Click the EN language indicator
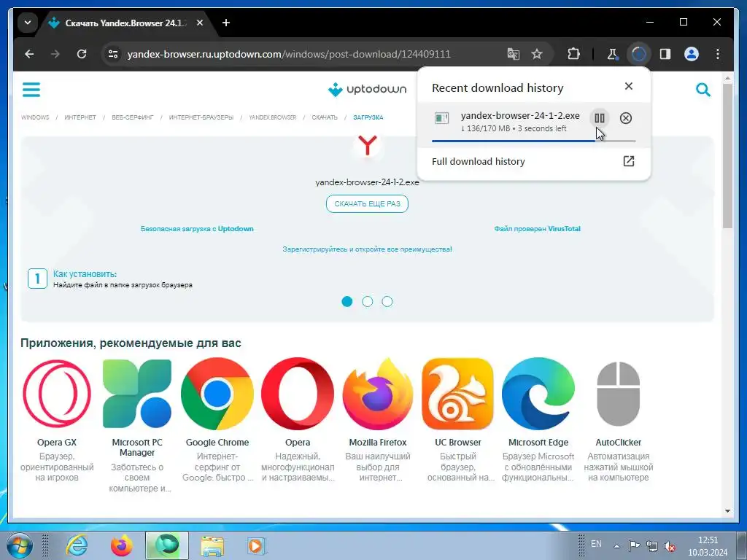747x560 pixels. tap(596, 544)
